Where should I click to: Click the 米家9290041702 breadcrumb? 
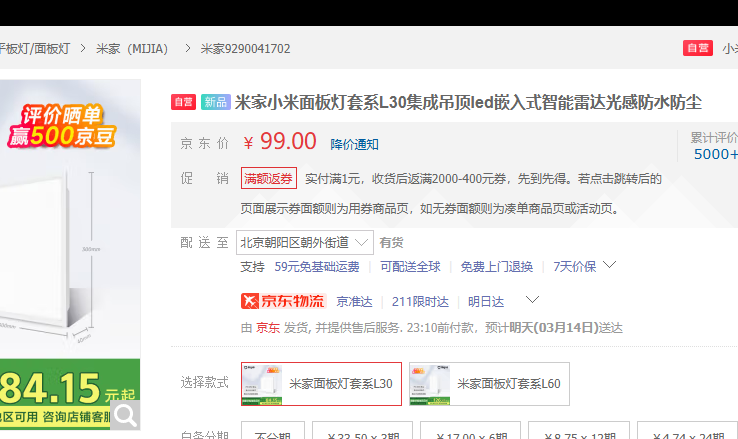245,48
